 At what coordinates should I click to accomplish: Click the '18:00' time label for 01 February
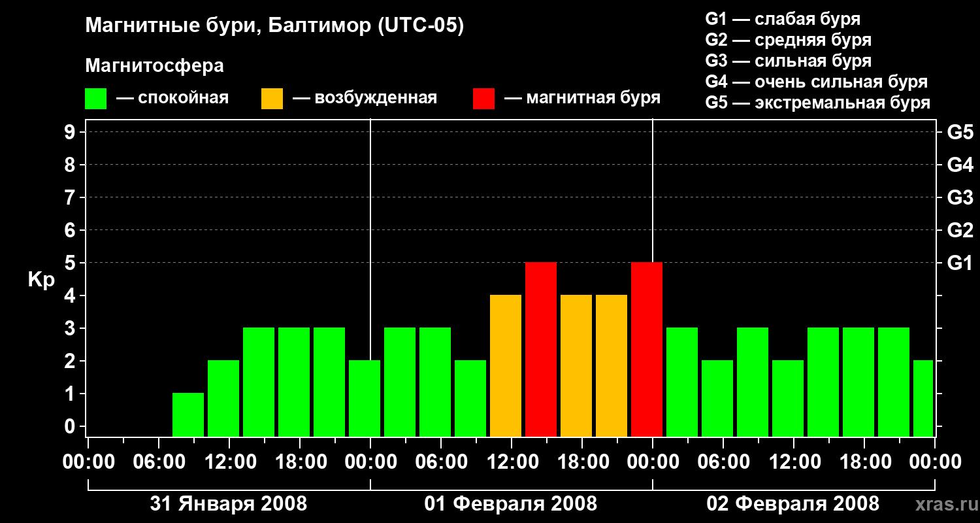[582, 462]
